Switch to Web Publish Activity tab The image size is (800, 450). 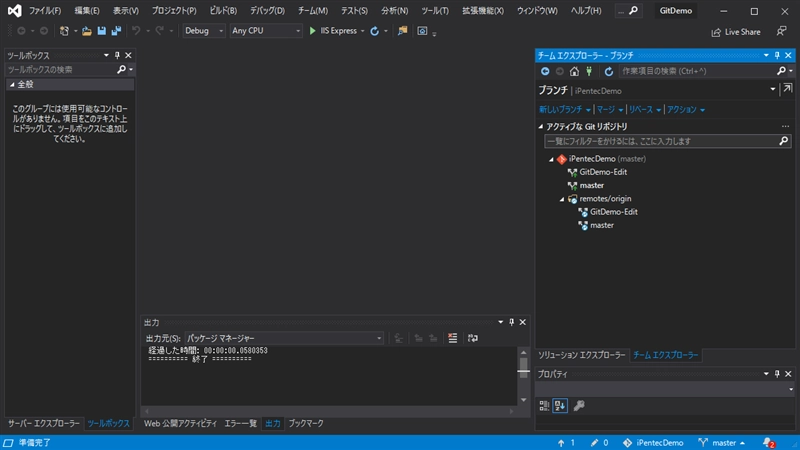(x=181, y=423)
